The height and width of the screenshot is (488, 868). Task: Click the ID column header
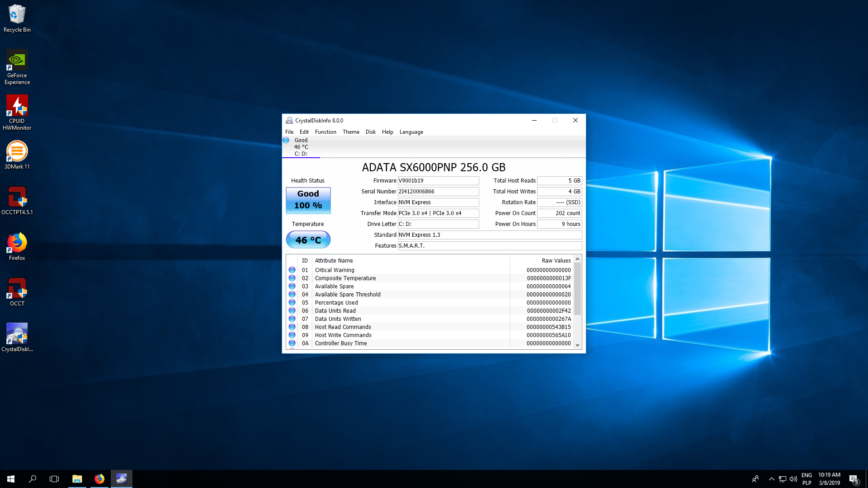tap(305, 261)
